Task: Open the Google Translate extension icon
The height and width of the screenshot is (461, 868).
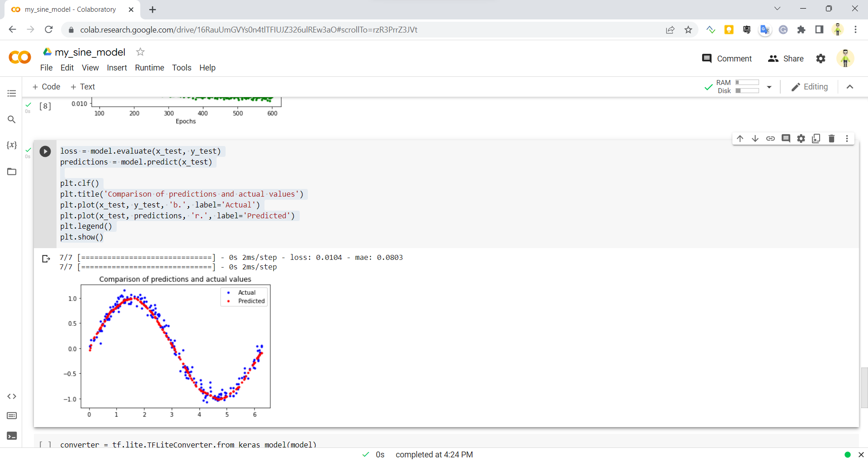Action: (765, 30)
